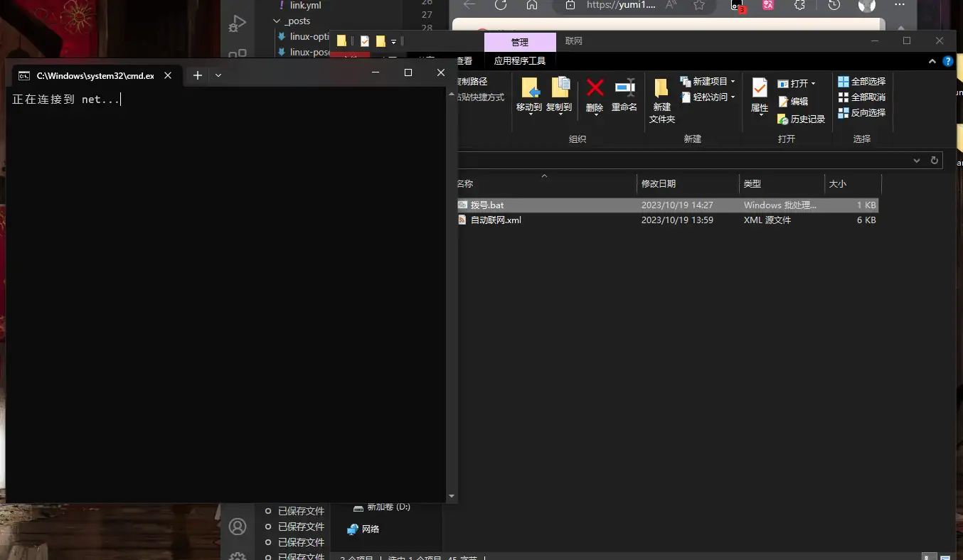Click the 重命名 (Rename) icon

click(x=624, y=89)
